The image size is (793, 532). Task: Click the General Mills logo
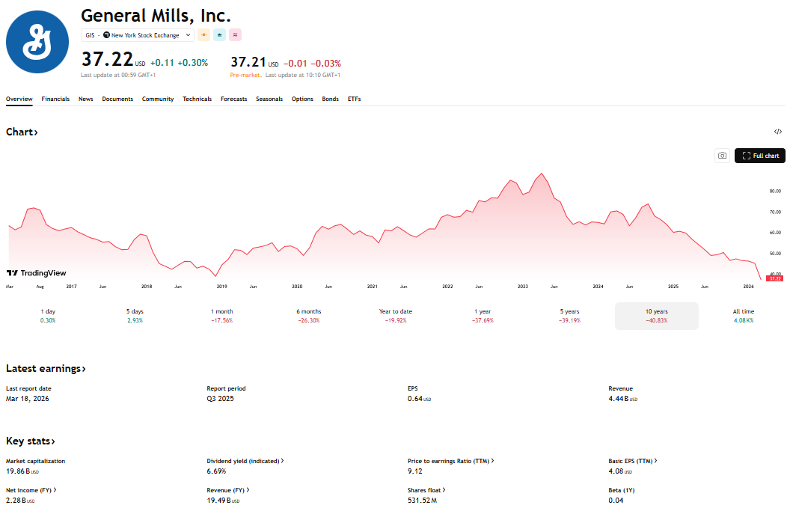coord(37,42)
